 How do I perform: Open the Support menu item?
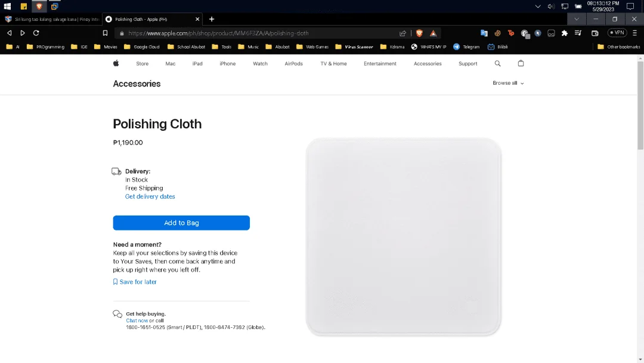coord(468,64)
